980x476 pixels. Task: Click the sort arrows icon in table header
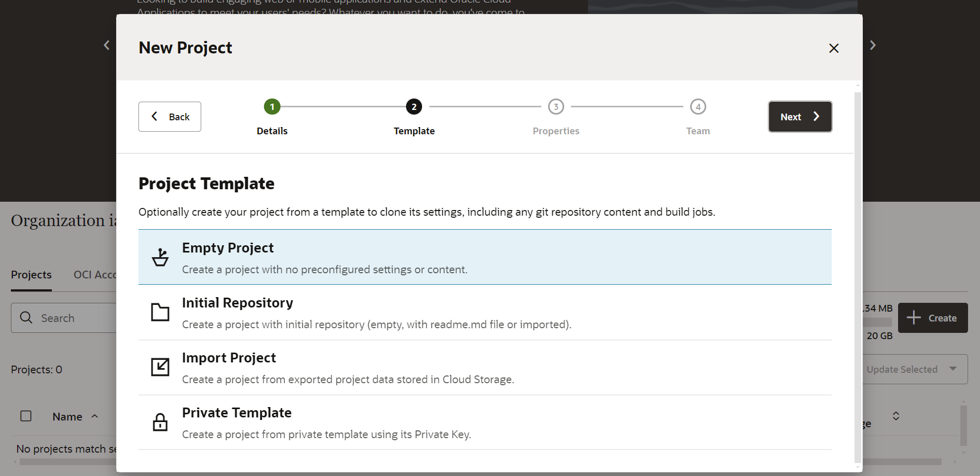pyautogui.click(x=896, y=416)
